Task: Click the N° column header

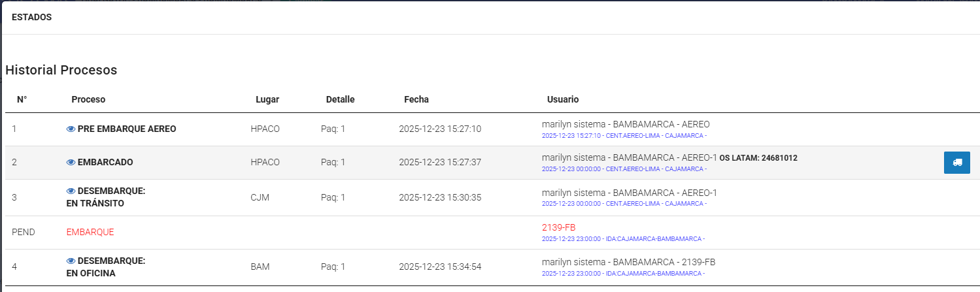Action: click(22, 99)
